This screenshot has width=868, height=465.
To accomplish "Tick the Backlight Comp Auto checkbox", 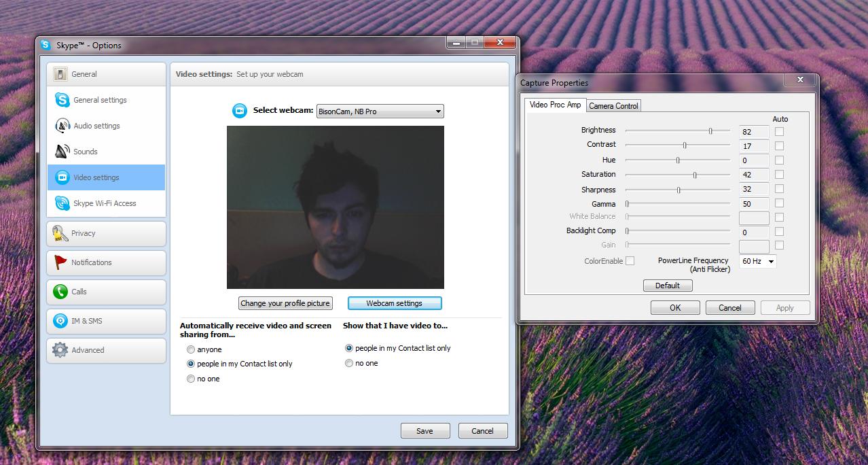I will click(779, 232).
